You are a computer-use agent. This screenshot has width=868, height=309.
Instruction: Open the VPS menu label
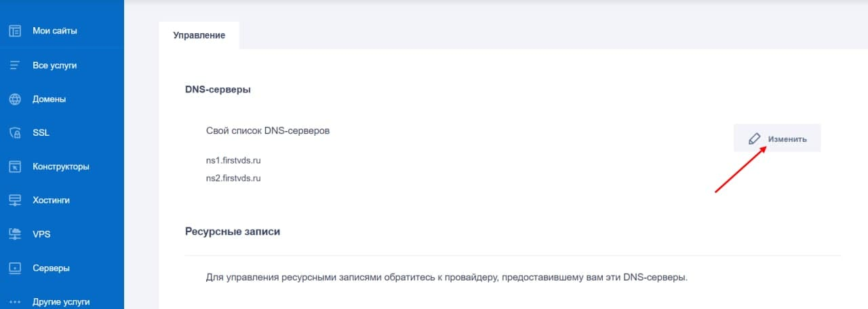click(41, 234)
